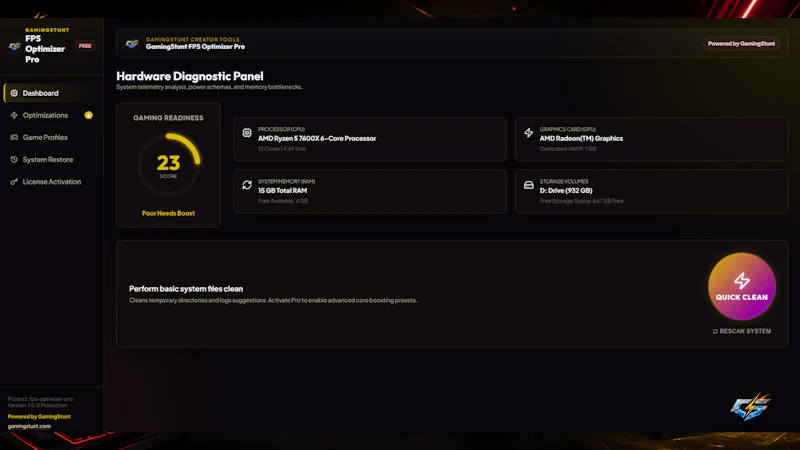Click the Dashboard grid icon
The width and height of the screenshot is (800, 450).
(14, 93)
